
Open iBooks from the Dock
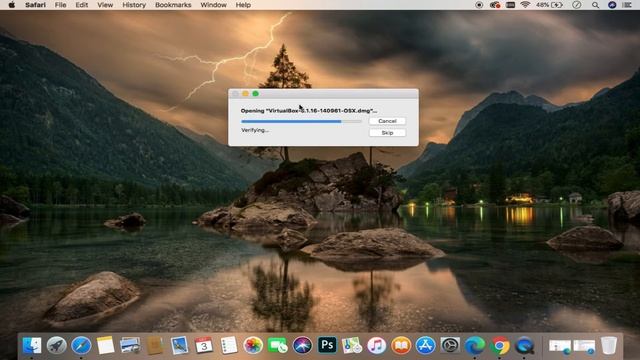pos(401,345)
